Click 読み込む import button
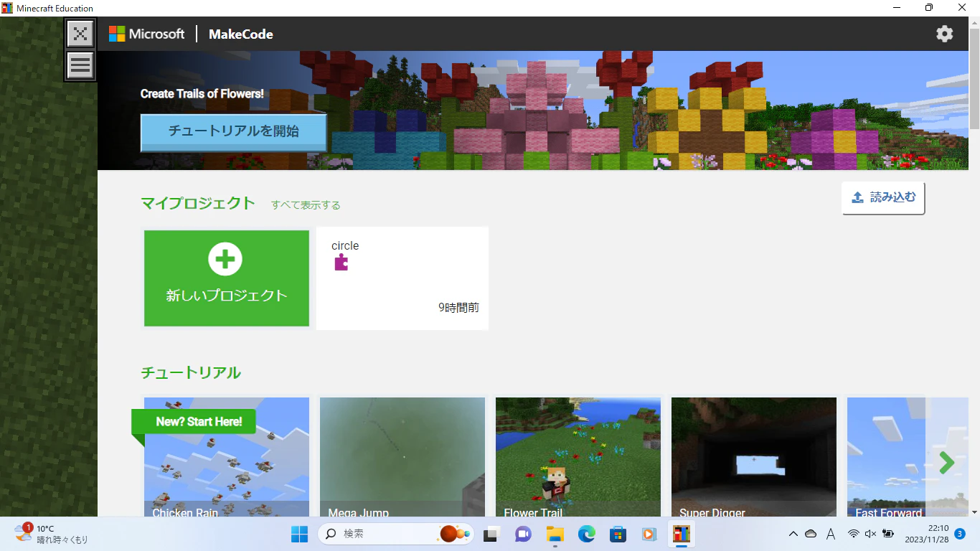The width and height of the screenshot is (980, 551). 883,198
